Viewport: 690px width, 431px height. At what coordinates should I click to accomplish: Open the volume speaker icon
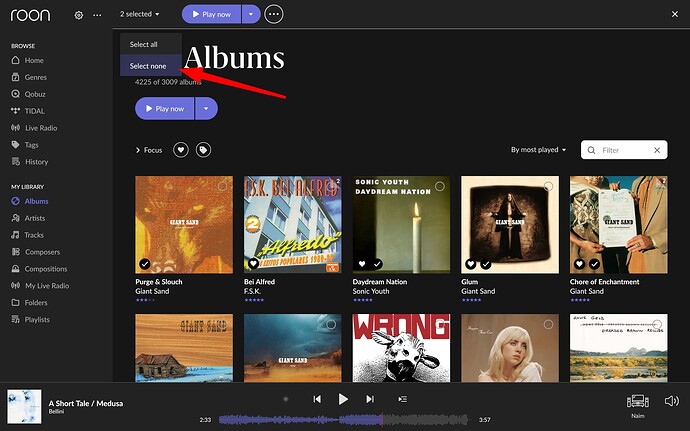pyautogui.click(x=672, y=401)
